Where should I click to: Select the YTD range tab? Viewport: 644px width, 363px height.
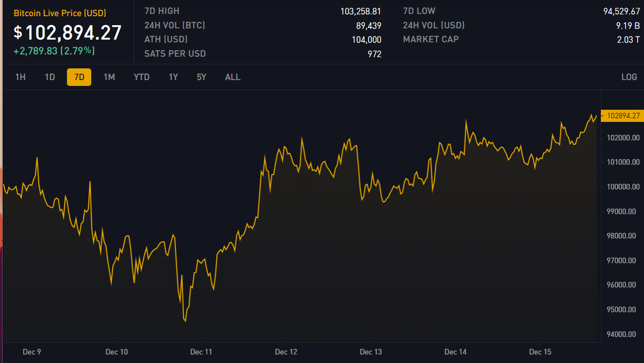pos(142,77)
